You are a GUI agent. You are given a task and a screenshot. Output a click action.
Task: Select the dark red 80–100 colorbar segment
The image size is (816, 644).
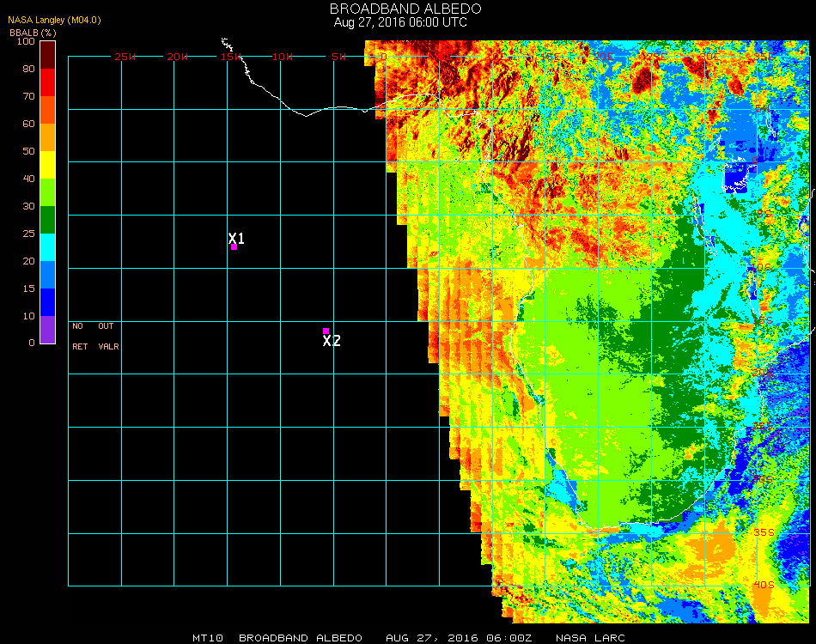coord(47,54)
